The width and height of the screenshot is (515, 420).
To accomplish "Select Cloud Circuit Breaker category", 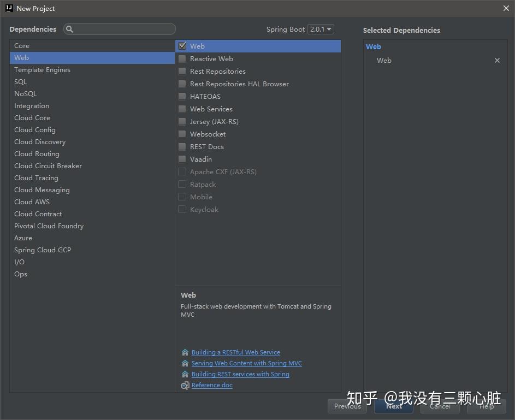I will (x=92, y=166).
